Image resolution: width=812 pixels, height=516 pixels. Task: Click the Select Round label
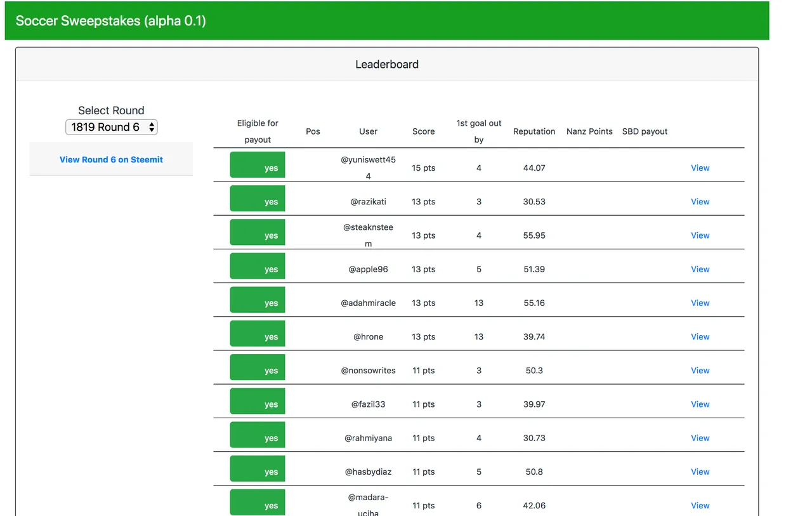111,110
